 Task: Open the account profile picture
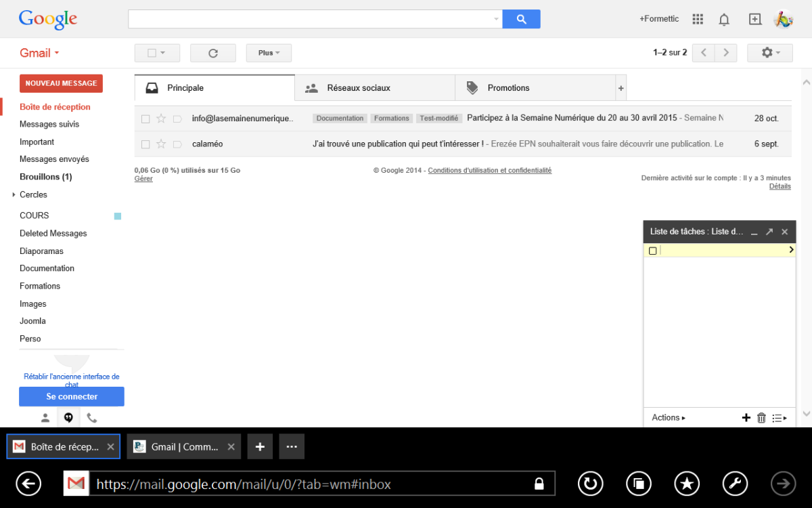tap(784, 19)
